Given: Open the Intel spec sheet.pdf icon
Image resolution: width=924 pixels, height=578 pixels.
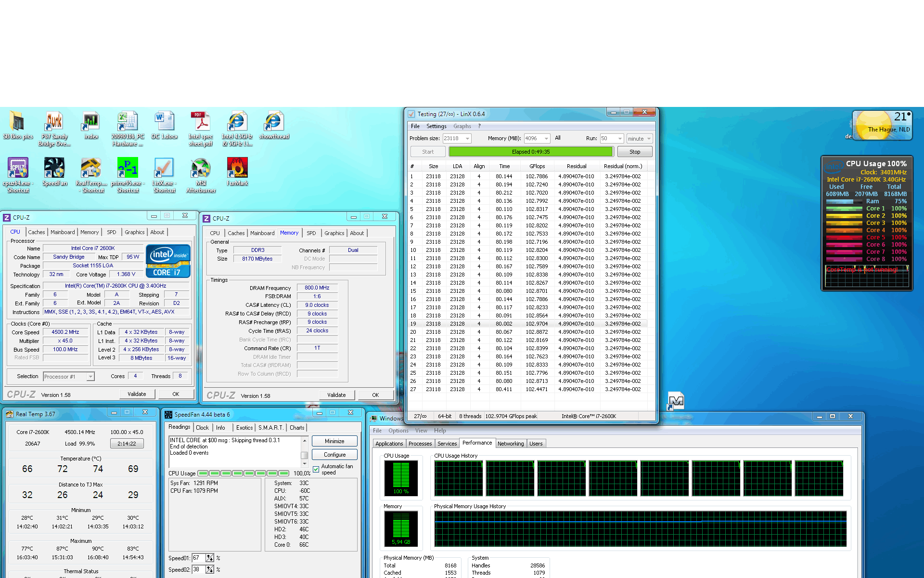Looking at the screenshot, I should [201, 121].
